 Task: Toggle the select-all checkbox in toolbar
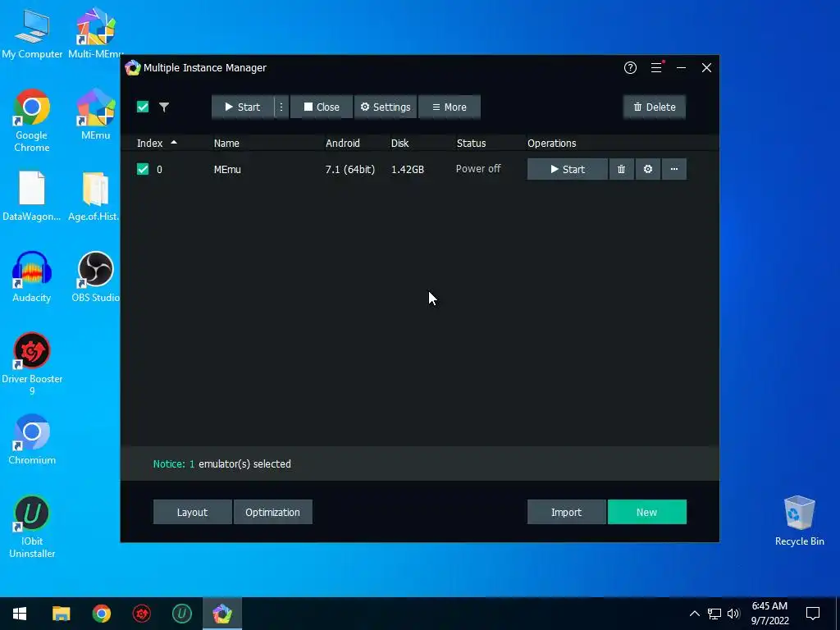pyautogui.click(x=143, y=107)
